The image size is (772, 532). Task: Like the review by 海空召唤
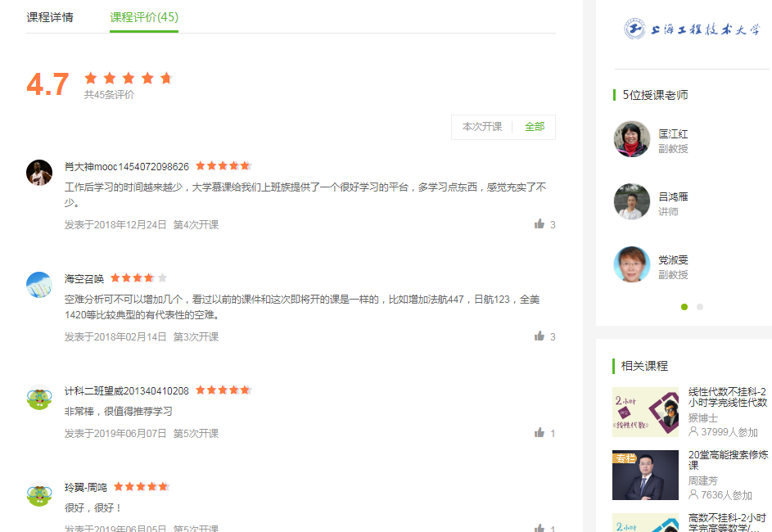(539, 336)
